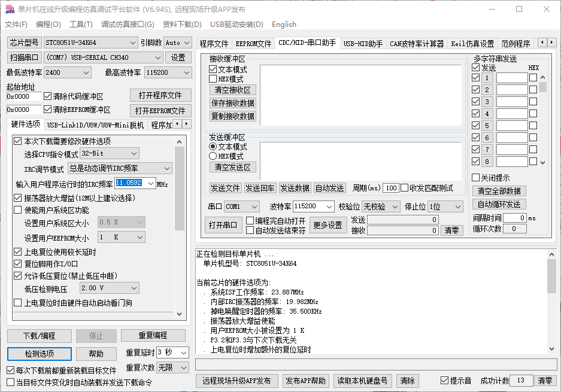Click the multi-string list scrollbar thumb

[543, 87]
